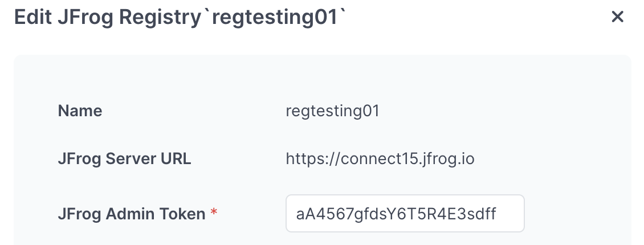Viewport: 644px width, 245px height.
Task: Click the JFrog Admin Token label
Action: pos(132,214)
